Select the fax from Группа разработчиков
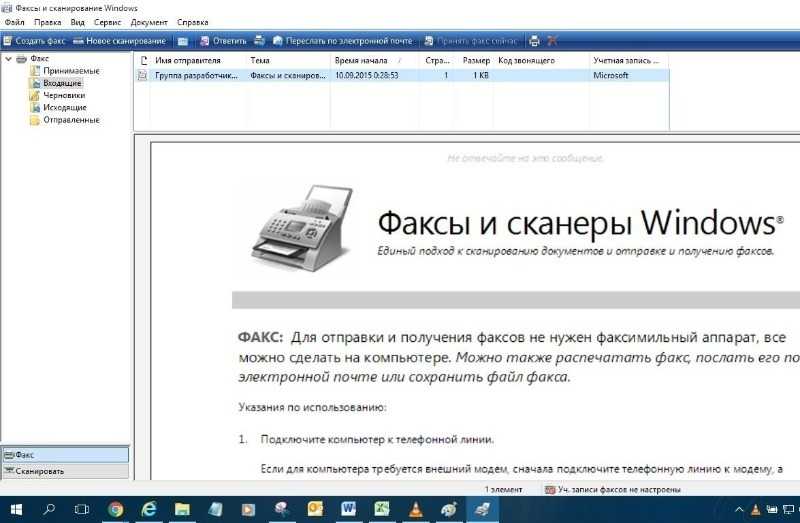This screenshot has width=800, height=523. (196, 75)
